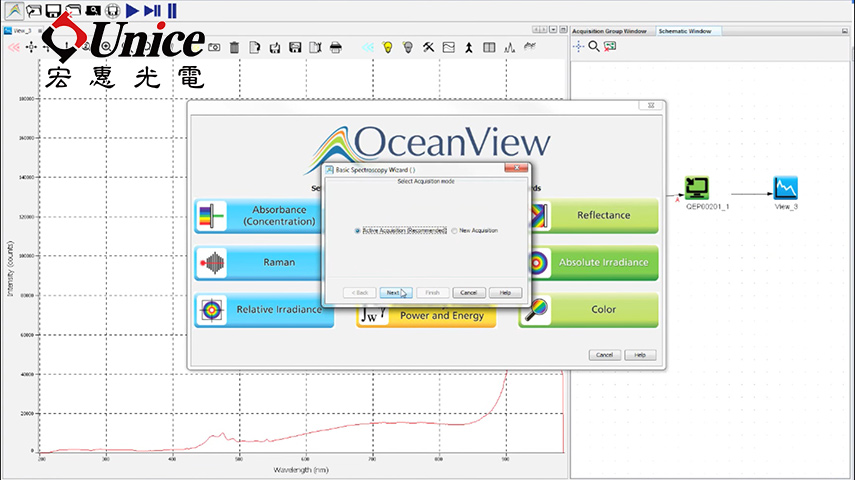Click the blue crosshair icon in Schematic Window

tap(579, 46)
